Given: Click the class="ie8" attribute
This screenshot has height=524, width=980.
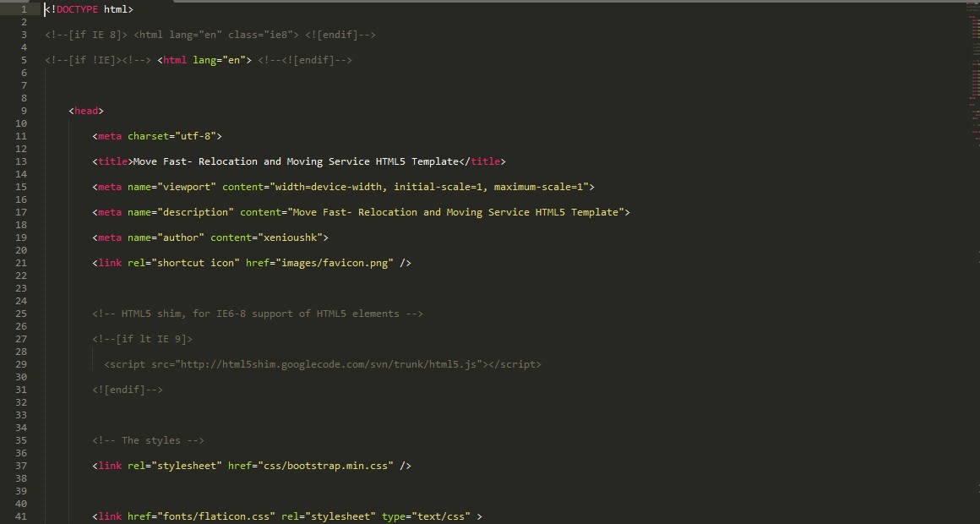Looking at the screenshot, I should click(260, 35).
